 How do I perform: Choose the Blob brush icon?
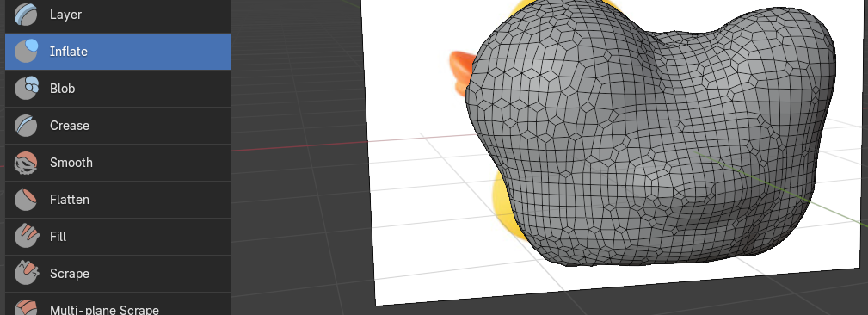26,89
